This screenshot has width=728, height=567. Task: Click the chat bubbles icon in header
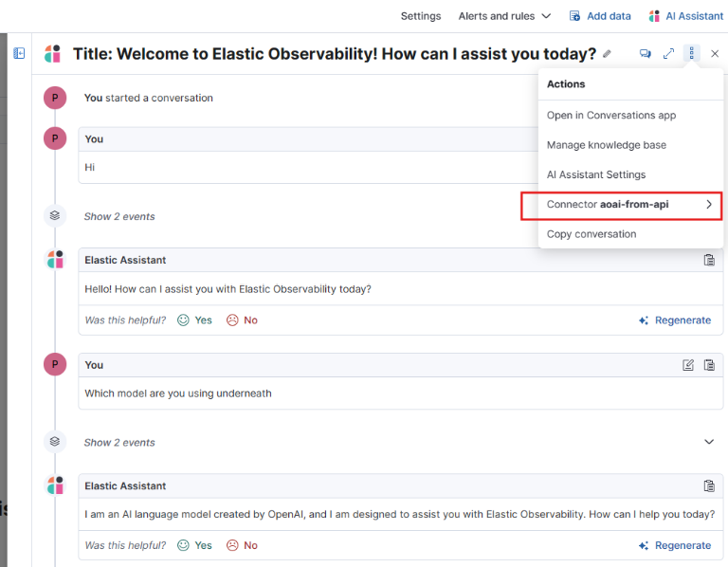pos(646,54)
